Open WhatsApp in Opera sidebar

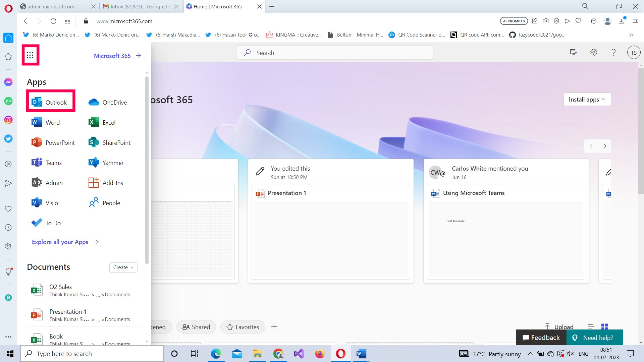8,101
